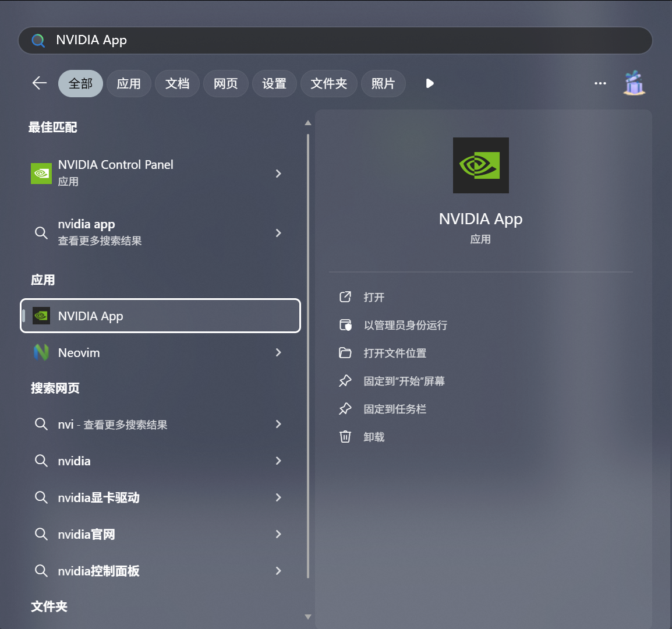This screenshot has width=672, height=629.
Task: Choose 固定到任务栏
Action: pos(395,409)
